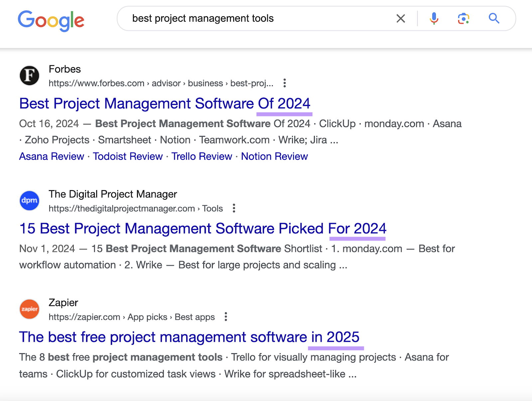The image size is (532, 401).
Task: Open the three-dot menu on the Zapier result
Action: 226,317
